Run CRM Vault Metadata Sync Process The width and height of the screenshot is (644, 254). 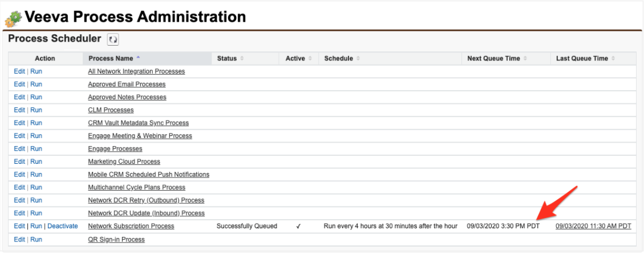pyautogui.click(x=36, y=123)
